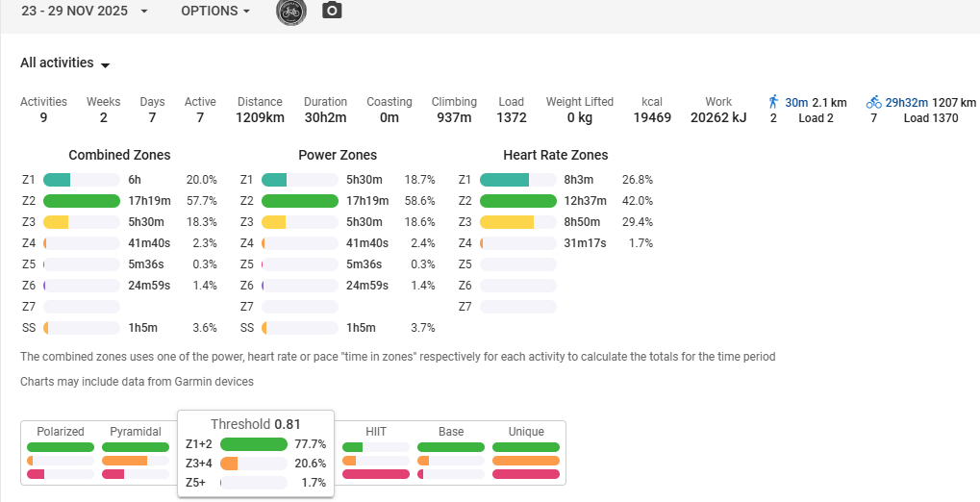Expand the OPTIONS dropdown menu
This screenshot has height=502, width=980.
click(x=215, y=11)
